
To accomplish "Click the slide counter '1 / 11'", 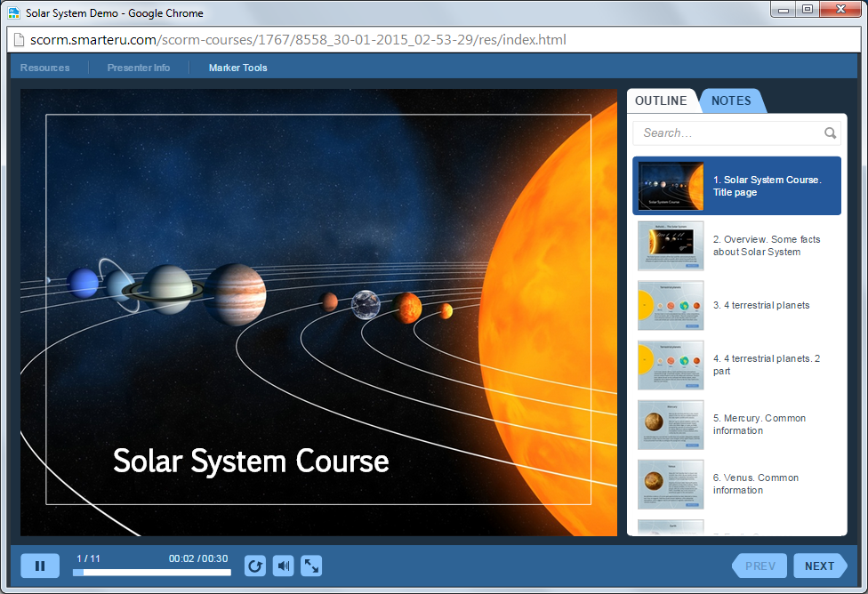I will (89, 558).
